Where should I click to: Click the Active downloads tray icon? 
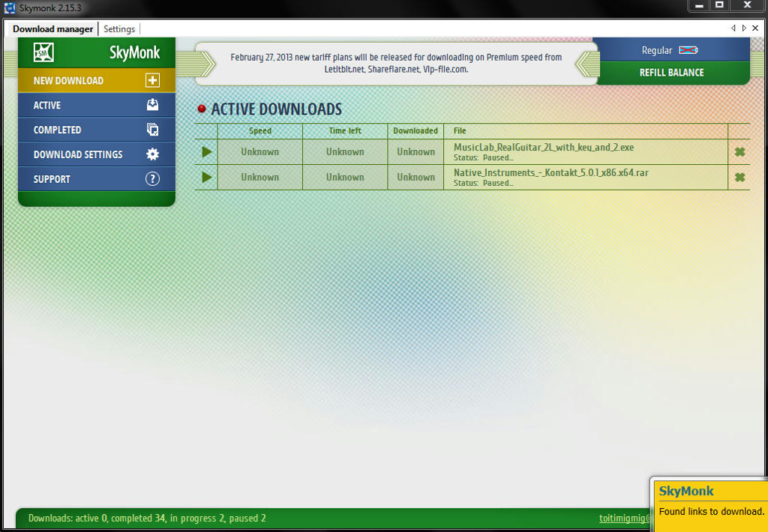pos(152,105)
